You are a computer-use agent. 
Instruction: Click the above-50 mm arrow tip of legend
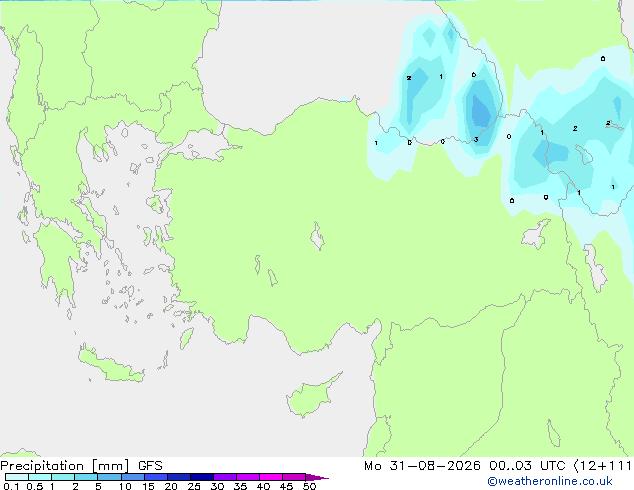(x=317, y=477)
